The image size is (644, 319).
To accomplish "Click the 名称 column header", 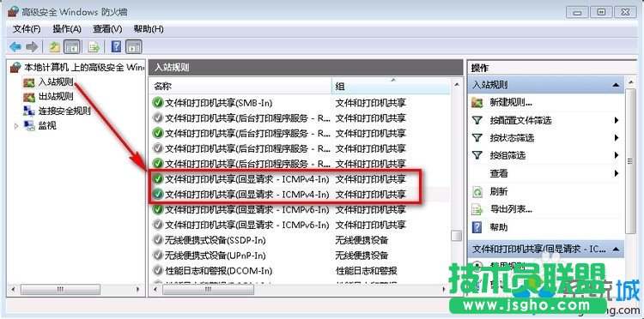I will click(240, 87).
